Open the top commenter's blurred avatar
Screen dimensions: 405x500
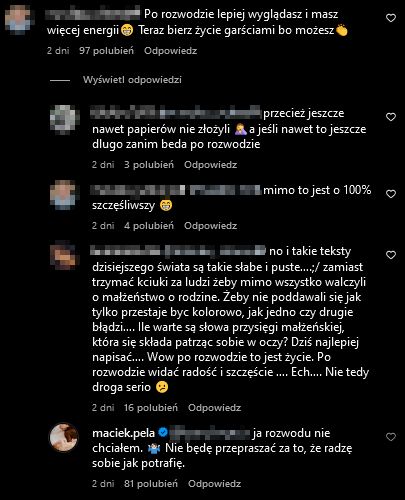[18, 20]
